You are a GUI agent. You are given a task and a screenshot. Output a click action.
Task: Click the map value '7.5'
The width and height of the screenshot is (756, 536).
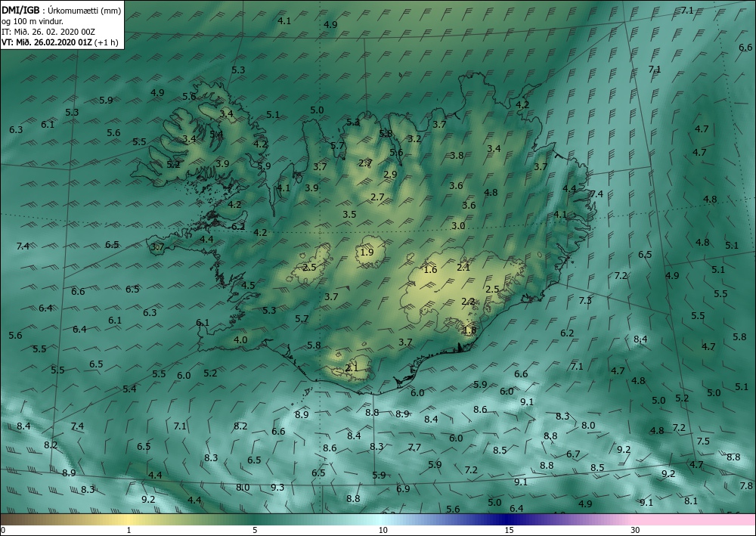point(703,441)
